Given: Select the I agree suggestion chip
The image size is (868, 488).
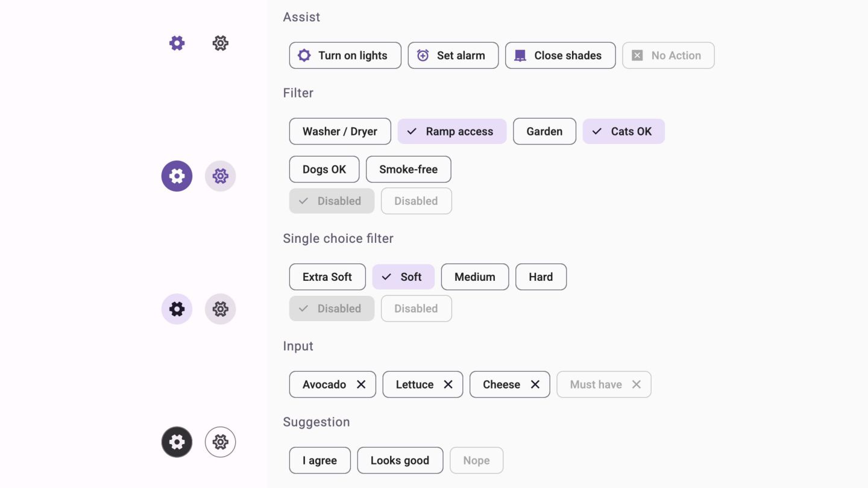Looking at the screenshot, I should [319, 460].
